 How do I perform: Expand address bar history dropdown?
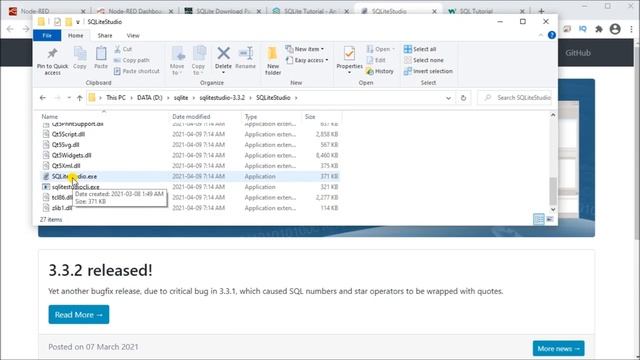pyautogui.click(x=448, y=98)
